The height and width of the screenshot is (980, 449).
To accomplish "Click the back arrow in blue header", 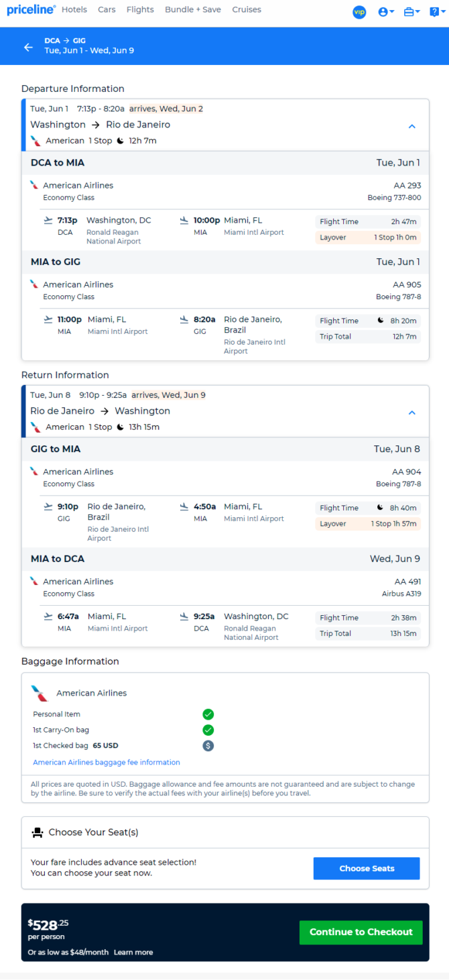I will point(28,47).
